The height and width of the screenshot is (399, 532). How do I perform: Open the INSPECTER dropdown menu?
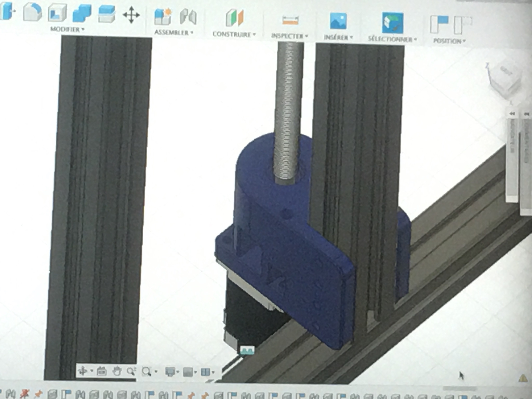coord(290,36)
